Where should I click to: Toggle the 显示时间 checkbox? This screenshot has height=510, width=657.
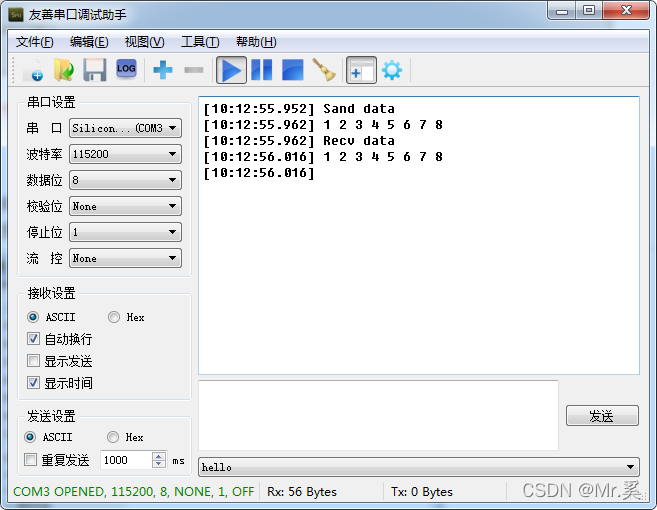coord(34,383)
